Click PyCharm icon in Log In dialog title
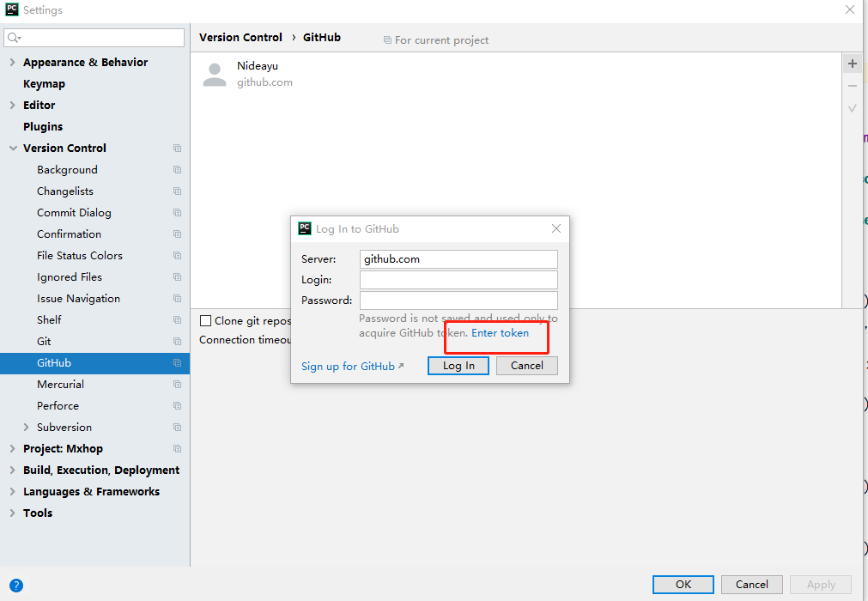Image resolution: width=868 pixels, height=601 pixels. (305, 228)
